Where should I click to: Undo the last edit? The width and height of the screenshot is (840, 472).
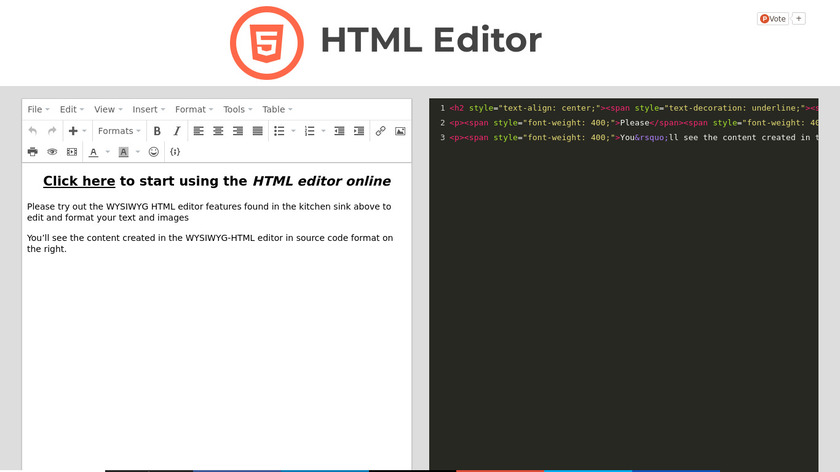pos(33,131)
